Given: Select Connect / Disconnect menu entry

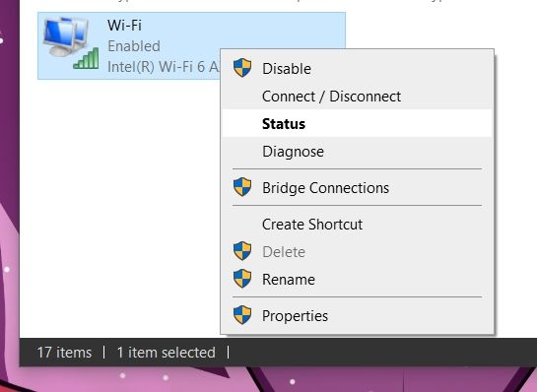Looking at the screenshot, I should tap(357, 96).
